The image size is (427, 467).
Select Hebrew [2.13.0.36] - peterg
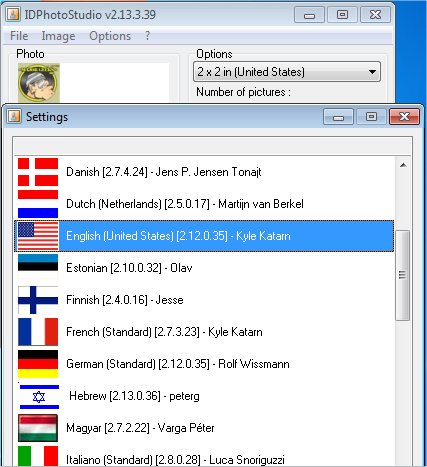point(204,396)
